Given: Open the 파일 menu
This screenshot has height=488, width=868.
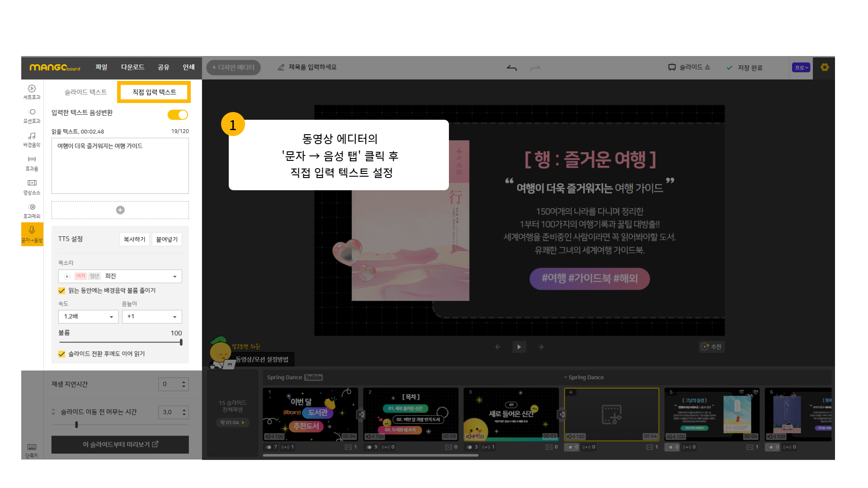Looking at the screenshot, I should point(101,67).
